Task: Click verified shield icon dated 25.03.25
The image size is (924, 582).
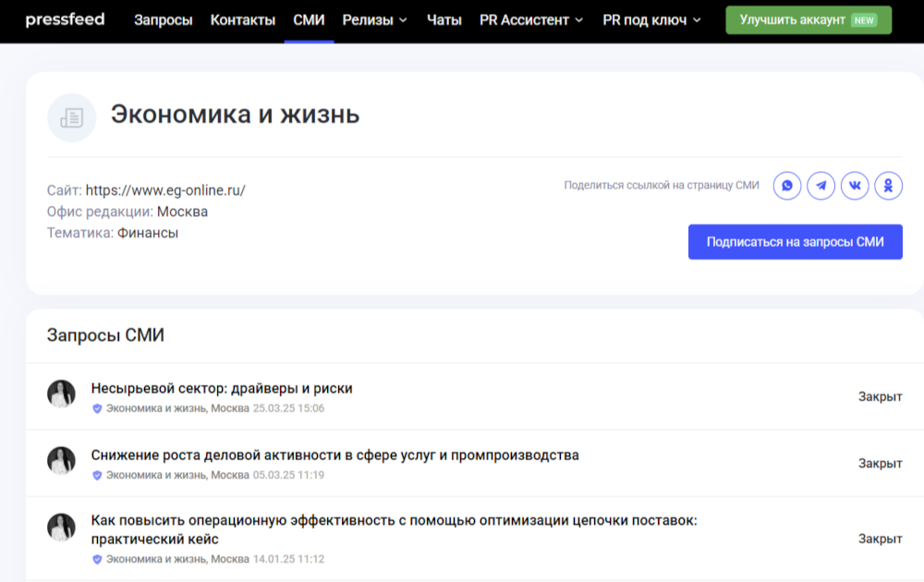Action: pyautogui.click(x=97, y=408)
